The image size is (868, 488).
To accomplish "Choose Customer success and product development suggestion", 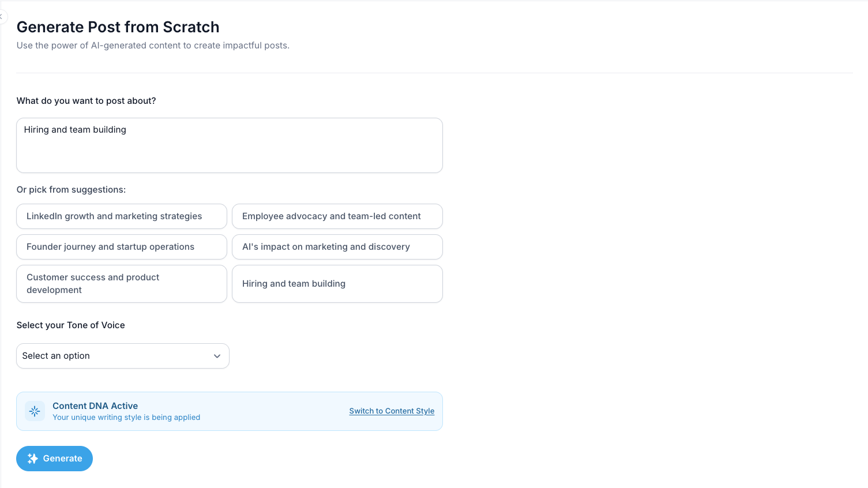I will coord(122,284).
